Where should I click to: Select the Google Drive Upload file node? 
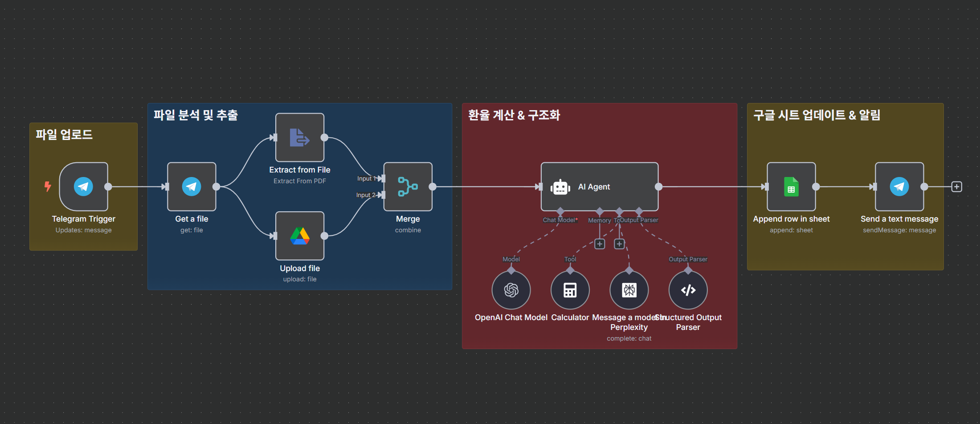[x=299, y=236]
